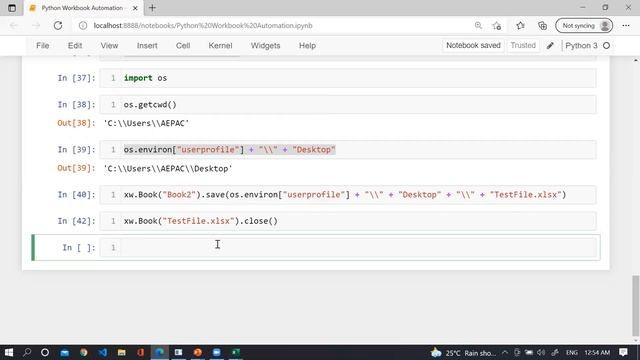
Task: Click the Trusted notebook button
Action: [x=523, y=45]
